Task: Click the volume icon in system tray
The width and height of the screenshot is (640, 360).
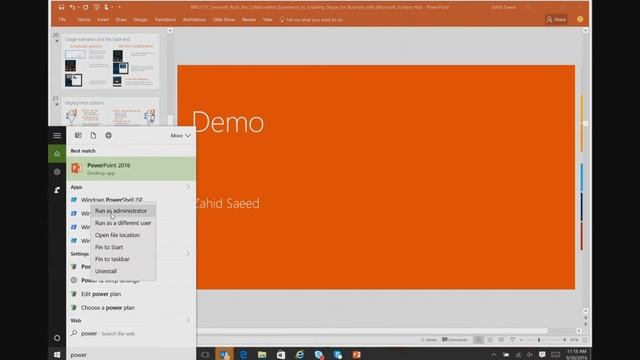Action: 530,355
